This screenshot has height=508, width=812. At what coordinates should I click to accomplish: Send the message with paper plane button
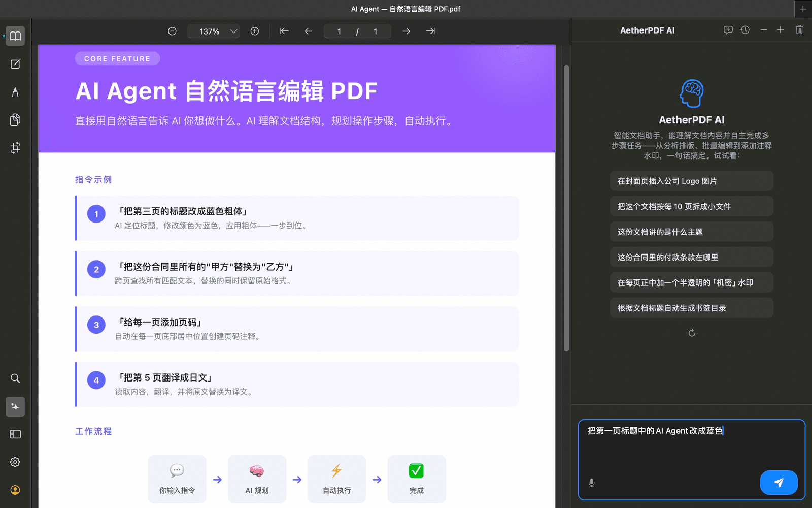click(779, 483)
